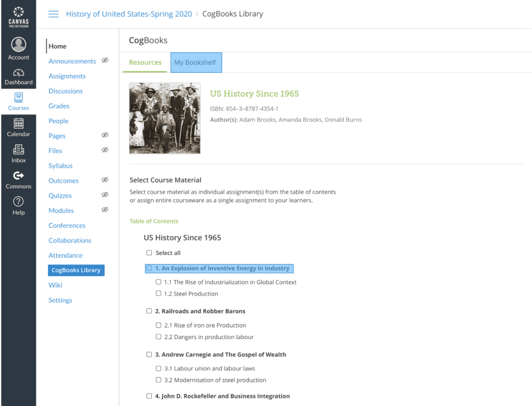532x406 pixels.
Task: Check 3.1 Labour union and labour laws
Action: pyautogui.click(x=158, y=369)
